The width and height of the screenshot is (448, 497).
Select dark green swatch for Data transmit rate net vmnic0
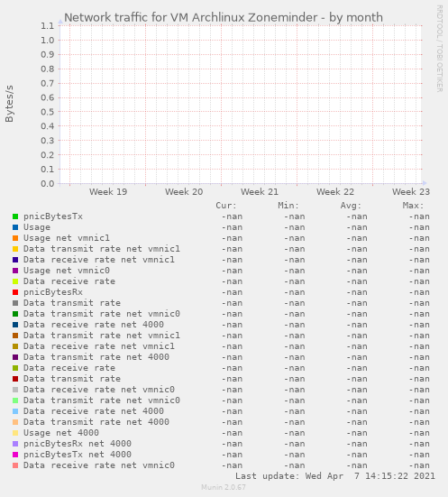(15, 314)
